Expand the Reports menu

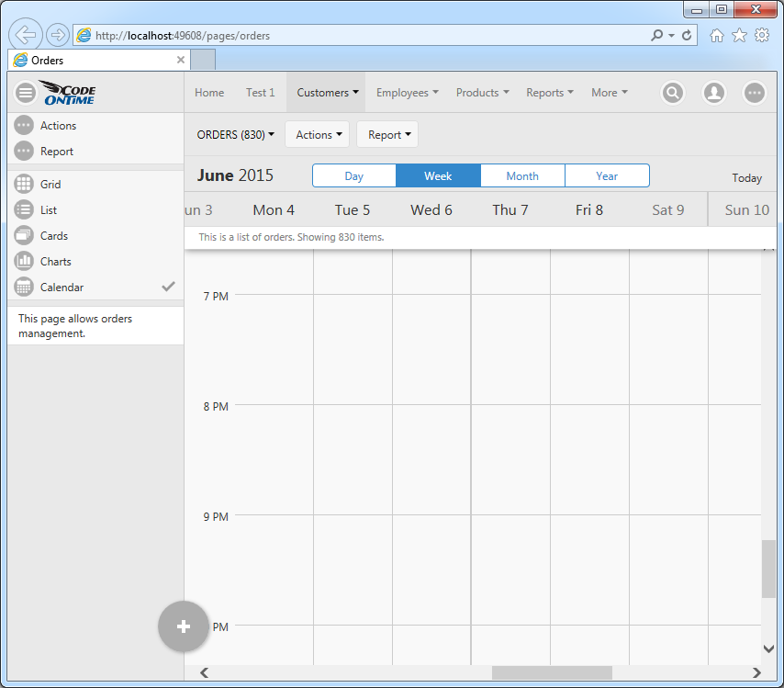click(550, 93)
